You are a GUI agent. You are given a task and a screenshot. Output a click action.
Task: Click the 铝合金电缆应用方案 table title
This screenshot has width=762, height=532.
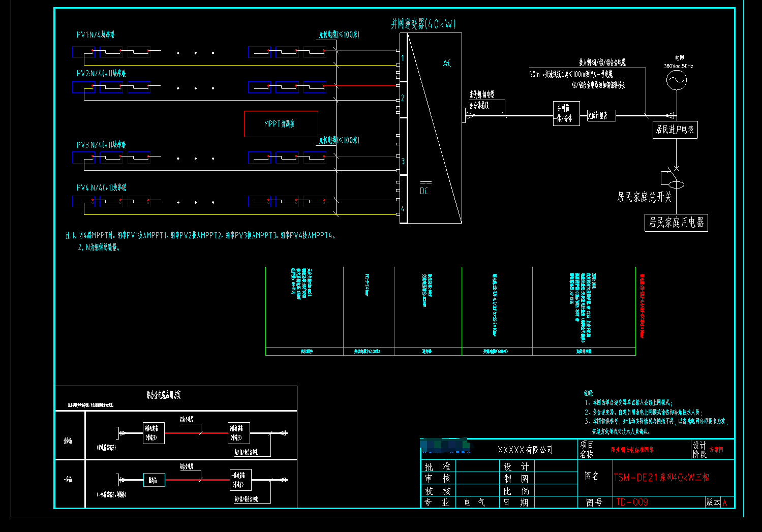164,394
